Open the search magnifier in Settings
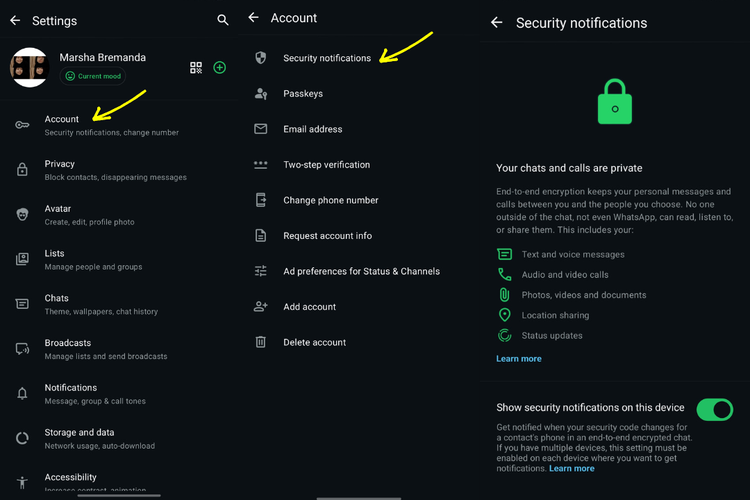750x500 pixels. pyautogui.click(x=222, y=20)
